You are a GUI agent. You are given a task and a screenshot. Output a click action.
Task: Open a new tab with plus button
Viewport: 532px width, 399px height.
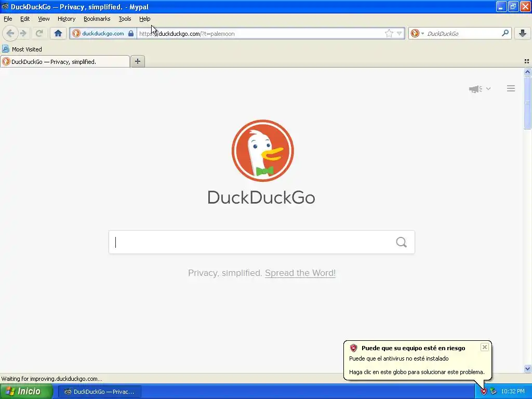[x=137, y=61]
